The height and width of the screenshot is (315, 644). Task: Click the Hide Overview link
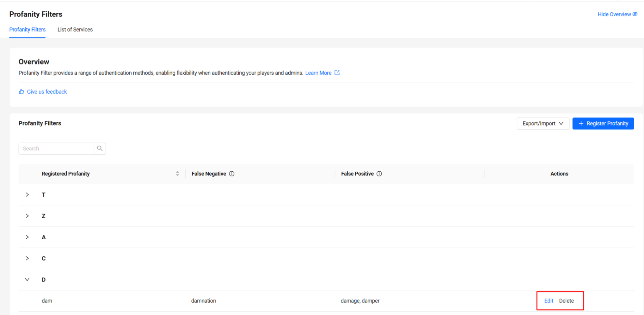coord(614,14)
